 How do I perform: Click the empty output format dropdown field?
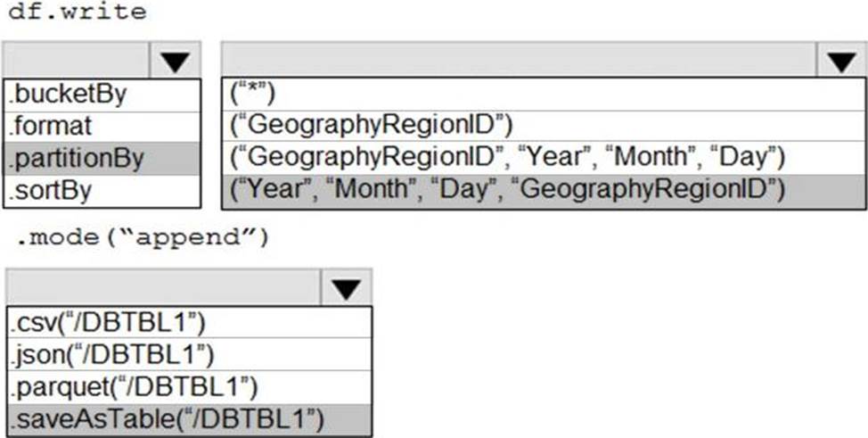[163, 289]
